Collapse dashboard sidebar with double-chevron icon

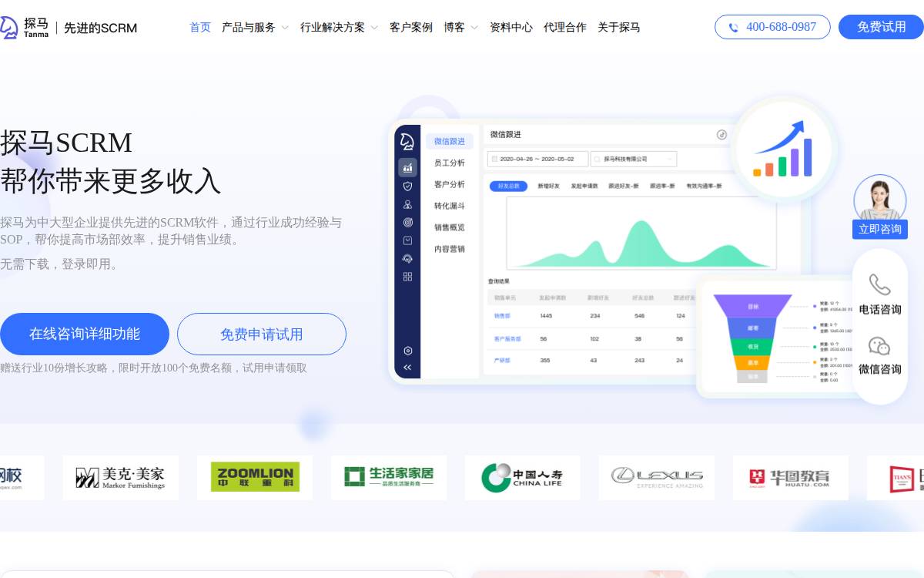point(407,368)
